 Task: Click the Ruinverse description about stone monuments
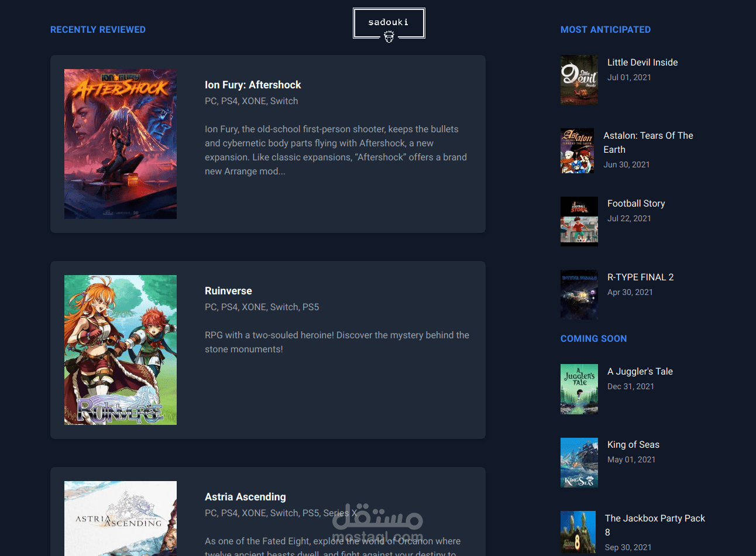[x=337, y=342]
